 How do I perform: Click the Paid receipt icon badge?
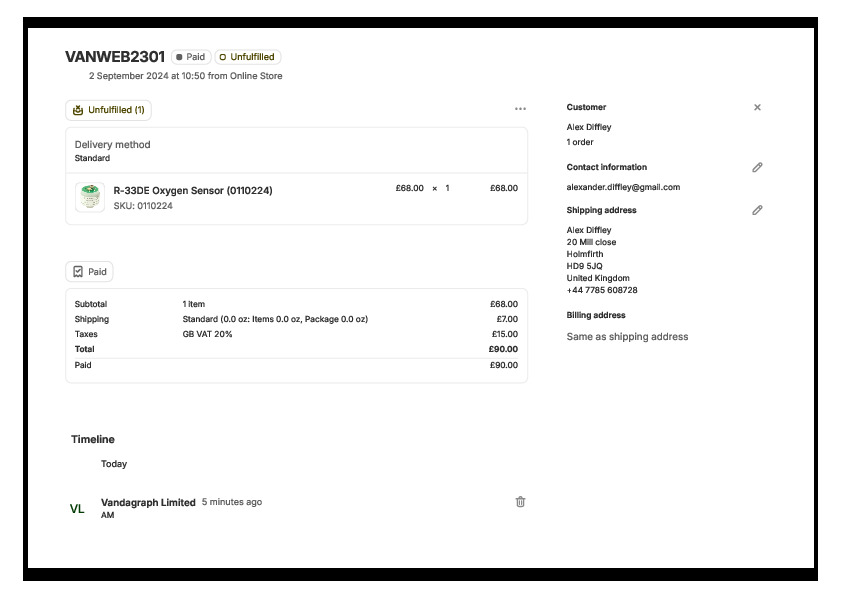click(x=89, y=271)
